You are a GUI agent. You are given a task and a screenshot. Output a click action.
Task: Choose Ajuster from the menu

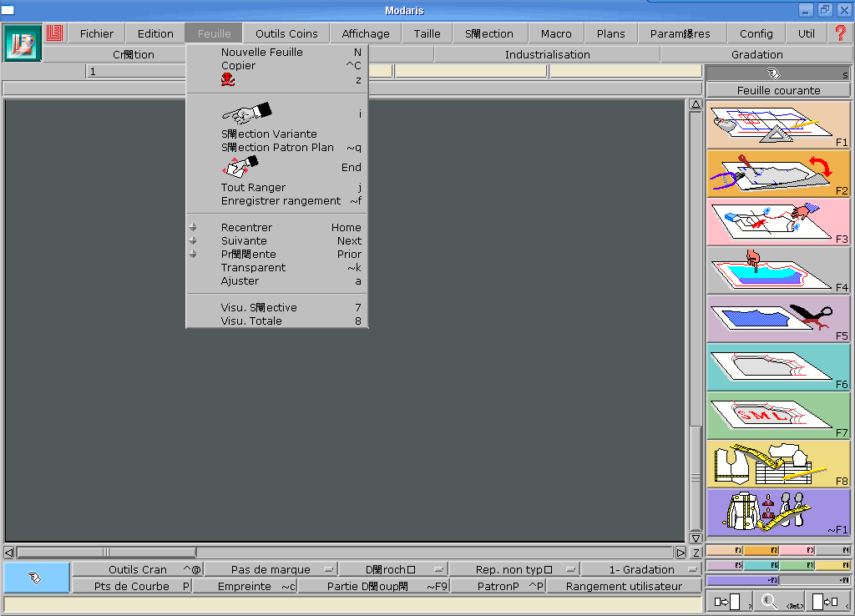[277, 281]
